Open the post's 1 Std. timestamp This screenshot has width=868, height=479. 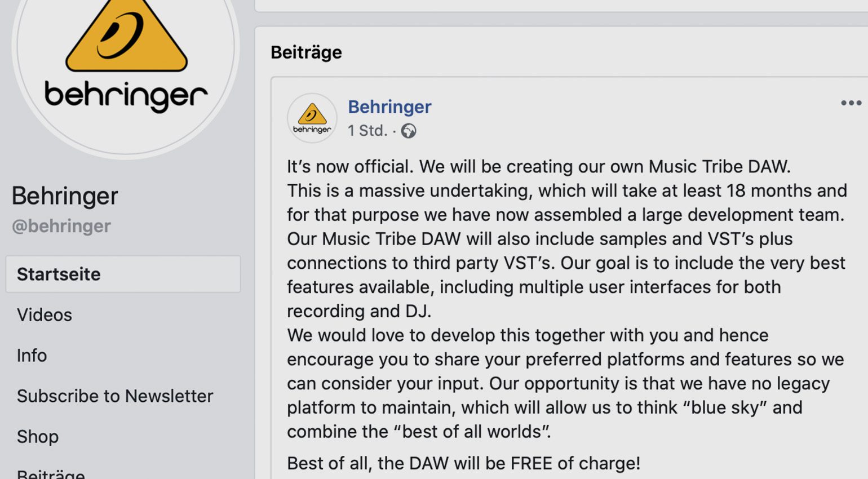367,131
